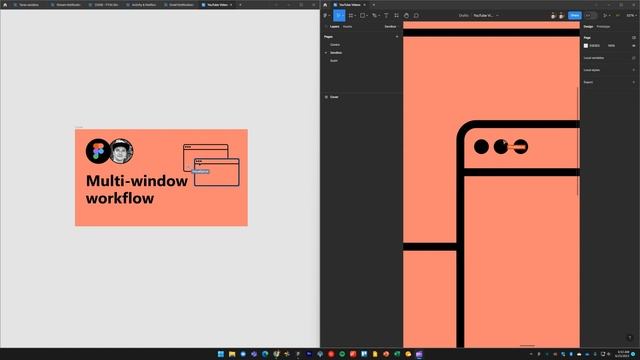Go to Figma home in left window
640x360 pixels.
[5, 5]
